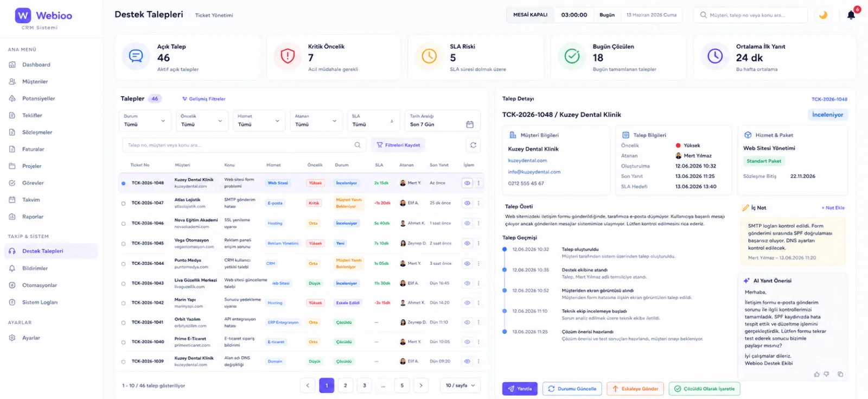Click the Açık Talep chat icon
This screenshot has width=868, height=399.
[x=136, y=56]
